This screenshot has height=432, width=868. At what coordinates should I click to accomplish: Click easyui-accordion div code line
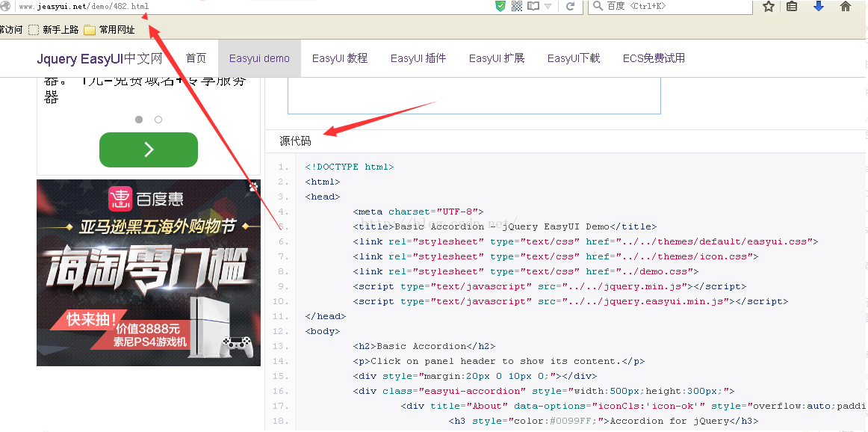coord(544,391)
